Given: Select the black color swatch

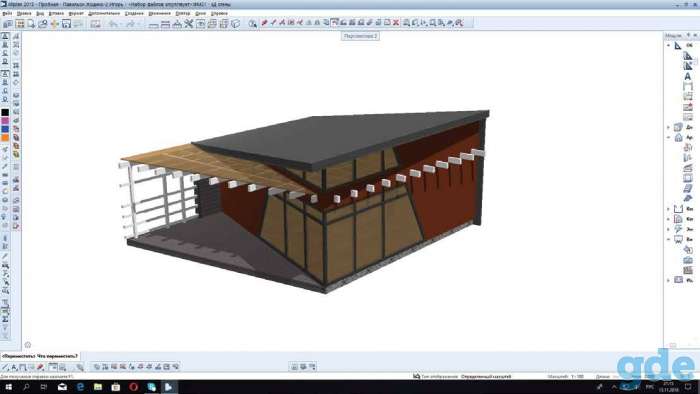Looking at the screenshot, I should pos(5,112).
